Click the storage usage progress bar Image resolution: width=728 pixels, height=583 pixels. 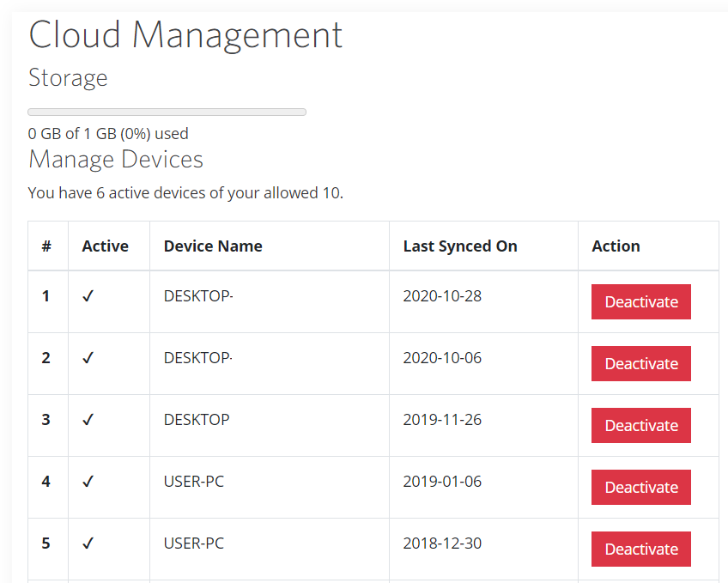pos(167,112)
